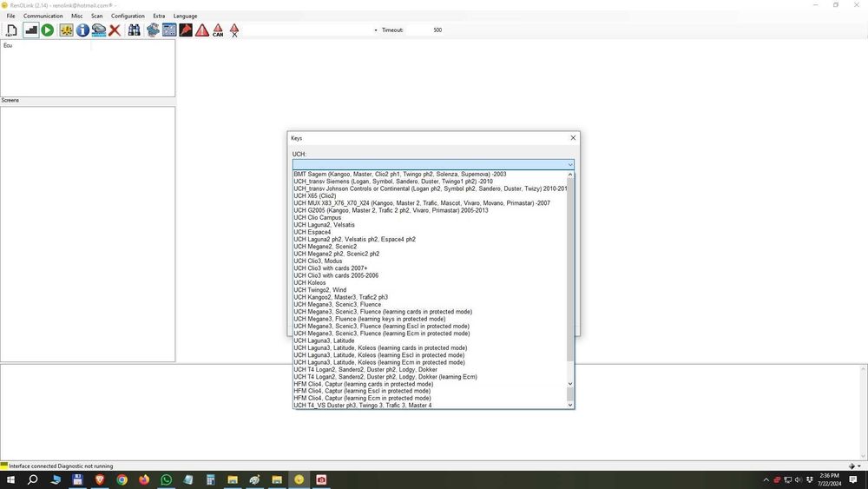868x489 pixels.
Task: Close the Keys dialog
Action: 573,138
